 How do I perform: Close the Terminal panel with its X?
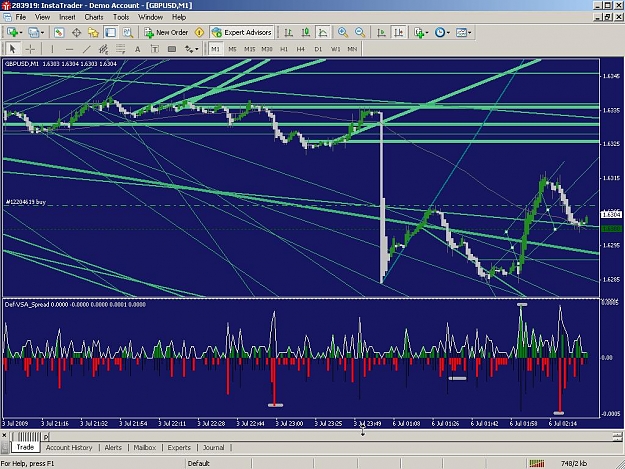4,436
